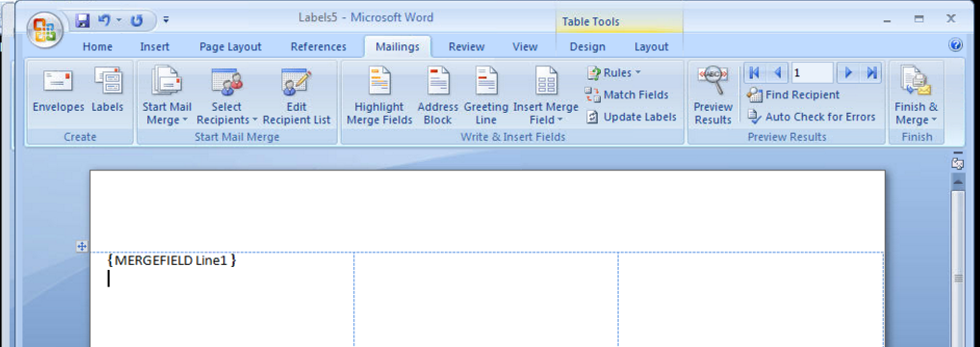This screenshot has height=347, width=980.
Task: Click the split window handle above the scrollbar
Action: (x=958, y=152)
